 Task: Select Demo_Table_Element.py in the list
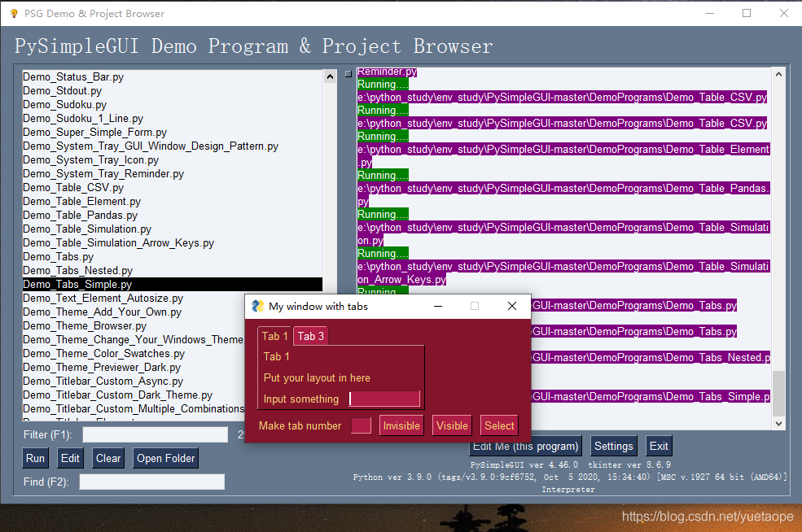173,202
